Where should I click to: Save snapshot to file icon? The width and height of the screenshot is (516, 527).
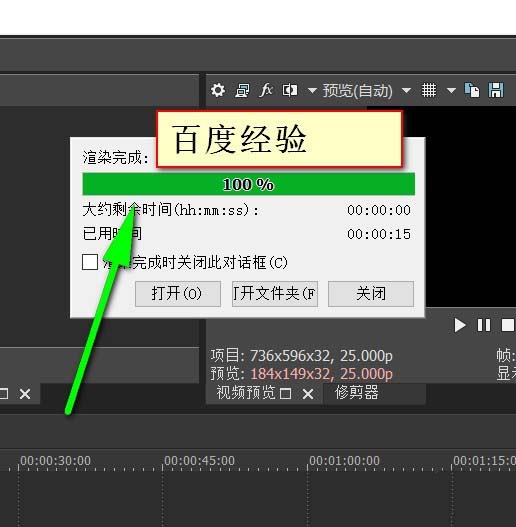click(496, 90)
